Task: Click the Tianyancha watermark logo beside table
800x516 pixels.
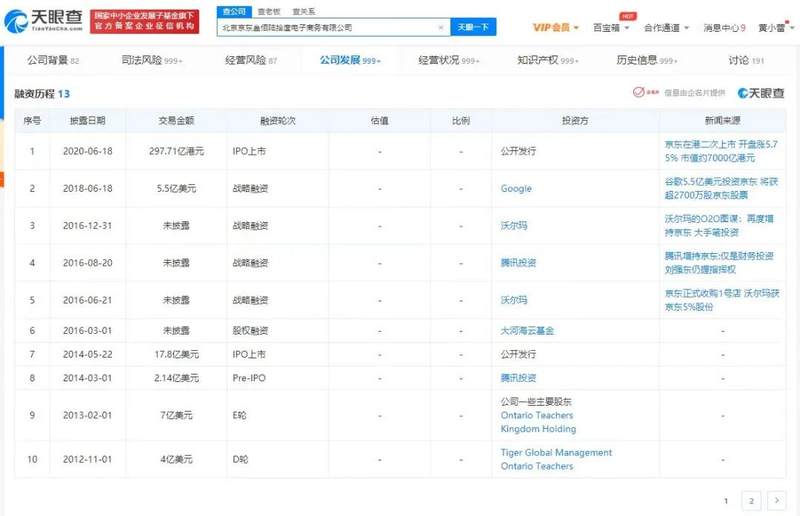Action: click(761, 93)
